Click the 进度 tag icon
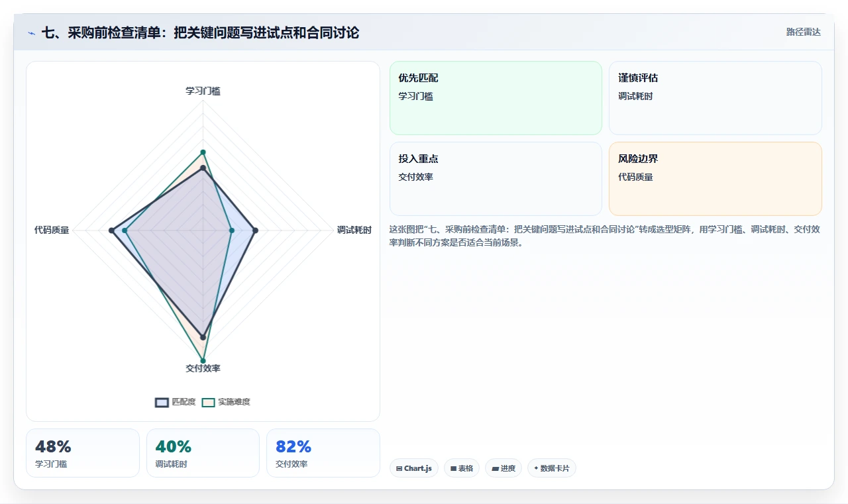Image resolution: width=848 pixels, height=504 pixels. [495, 468]
